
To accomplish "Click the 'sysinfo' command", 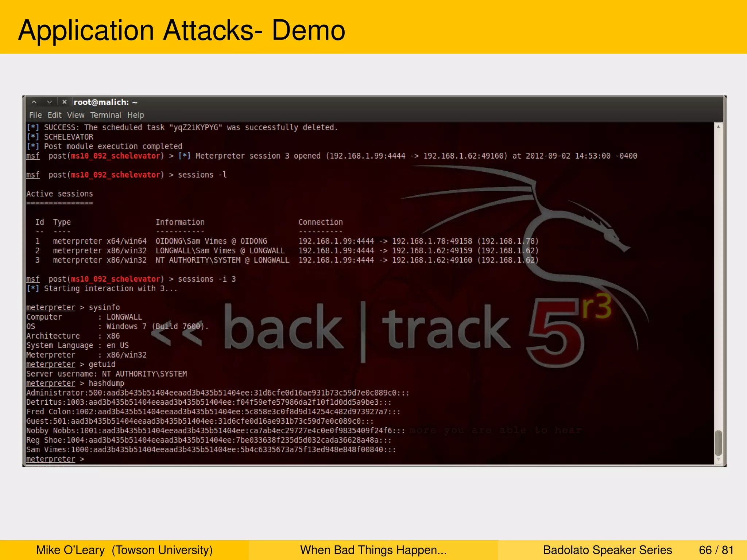I will click(104, 308).
